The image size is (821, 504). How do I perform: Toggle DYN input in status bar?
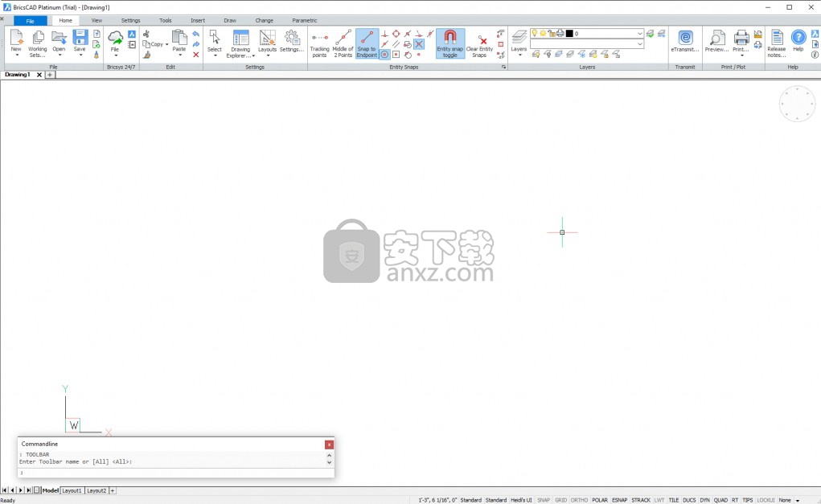704,500
